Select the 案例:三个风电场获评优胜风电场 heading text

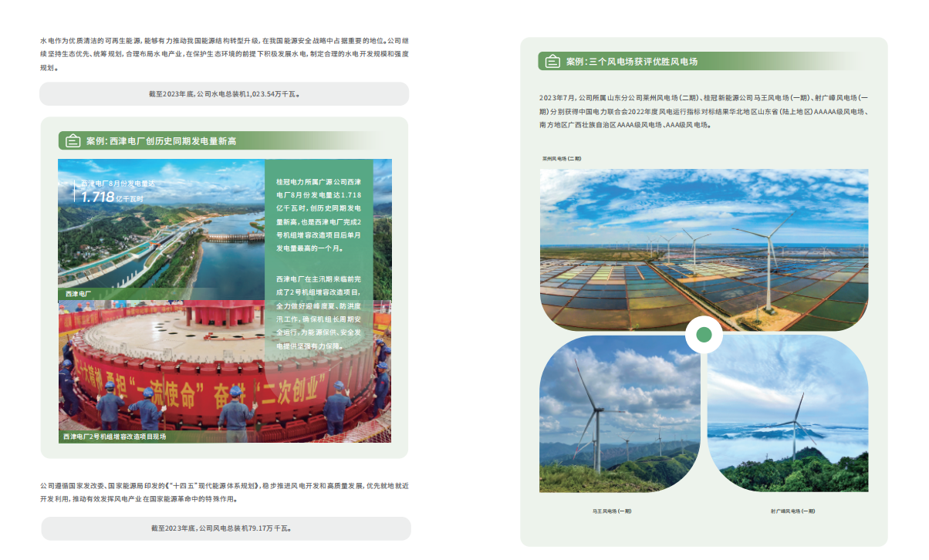[631, 62]
